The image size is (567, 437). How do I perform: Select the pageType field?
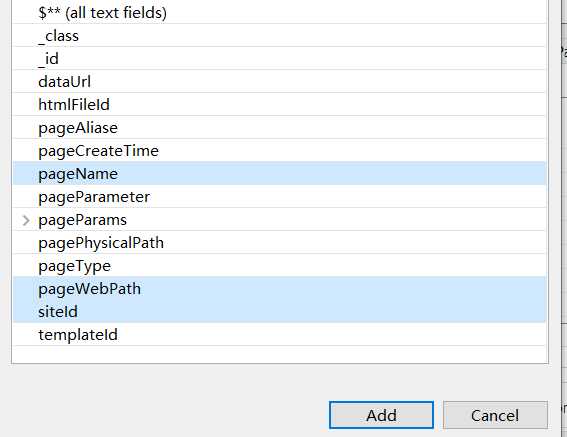pos(279,266)
